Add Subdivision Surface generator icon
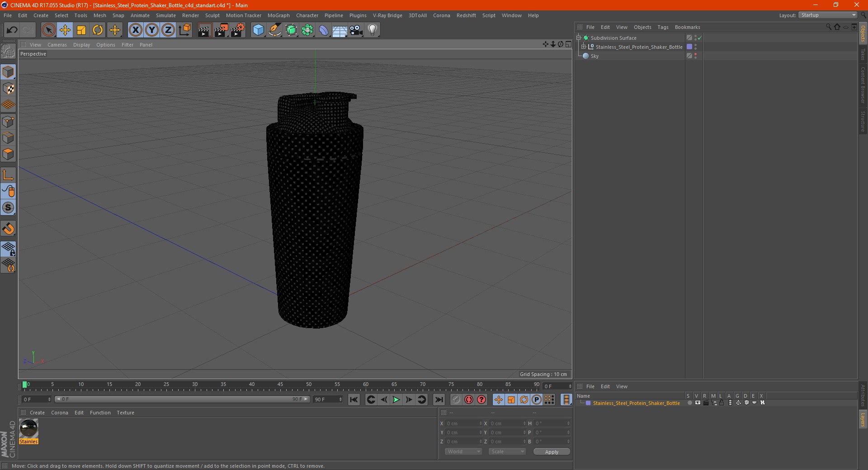 tap(291, 30)
